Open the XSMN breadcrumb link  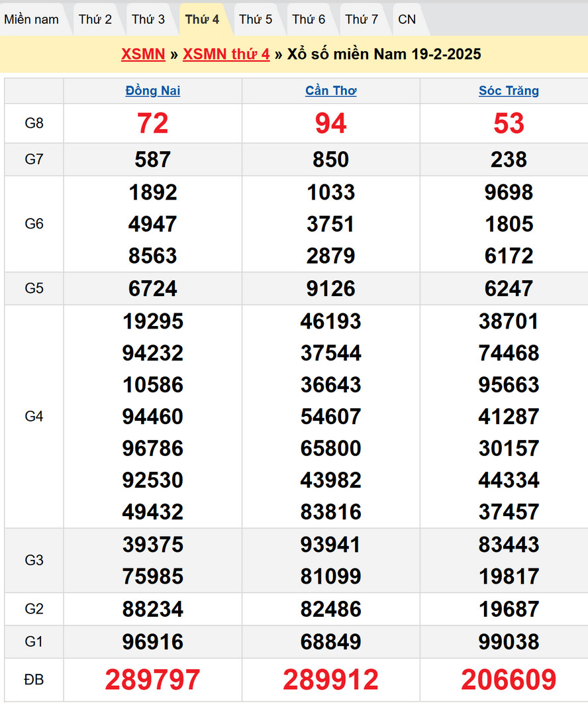[143, 54]
